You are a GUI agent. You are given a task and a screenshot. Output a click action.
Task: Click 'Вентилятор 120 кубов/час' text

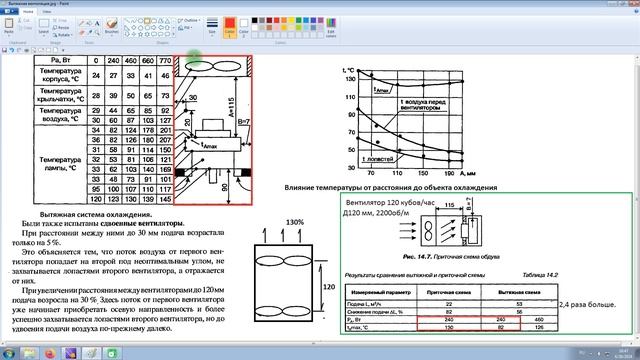click(x=390, y=203)
